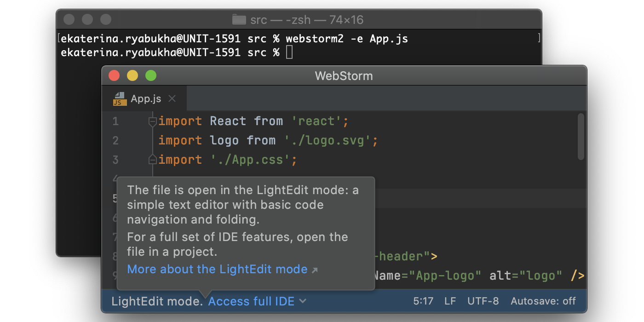644x322 pixels.
Task: Click the Terminal cursor at the prompt
Action: pyautogui.click(x=289, y=52)
